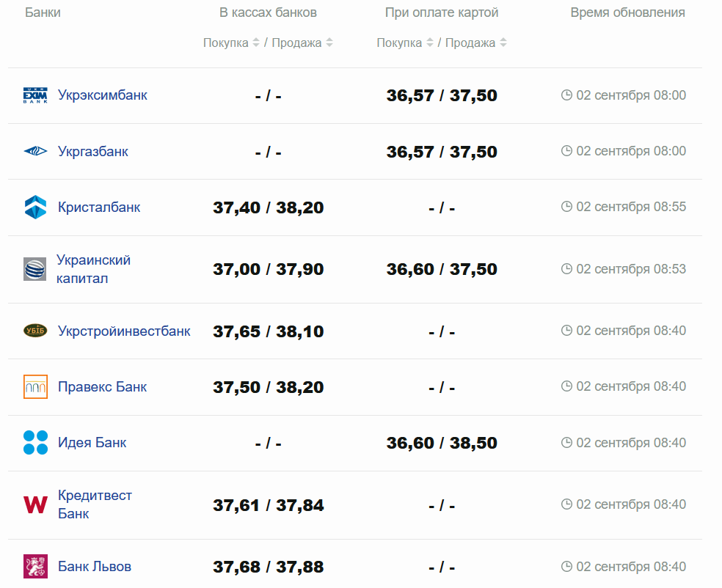
Task: Click the Банк Львов name link
Action: [95, 567]
